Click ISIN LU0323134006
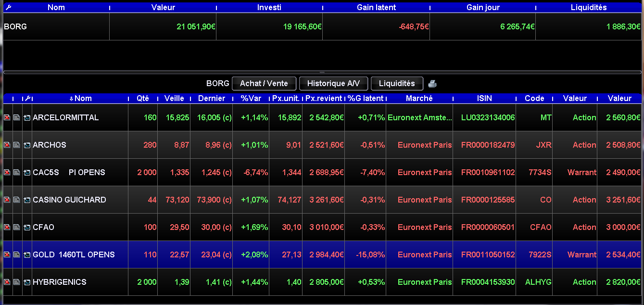The height and width of the screenshot is (305, 644). [x=488, y=118]
